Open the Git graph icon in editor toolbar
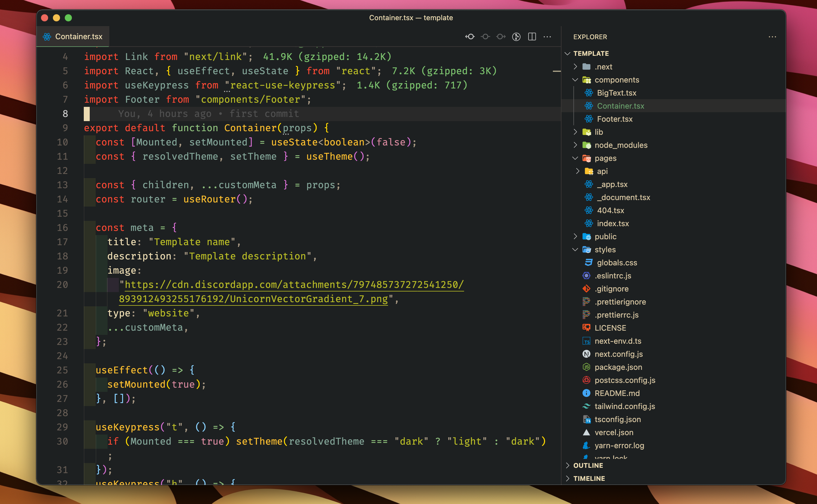 click(516, 37)
